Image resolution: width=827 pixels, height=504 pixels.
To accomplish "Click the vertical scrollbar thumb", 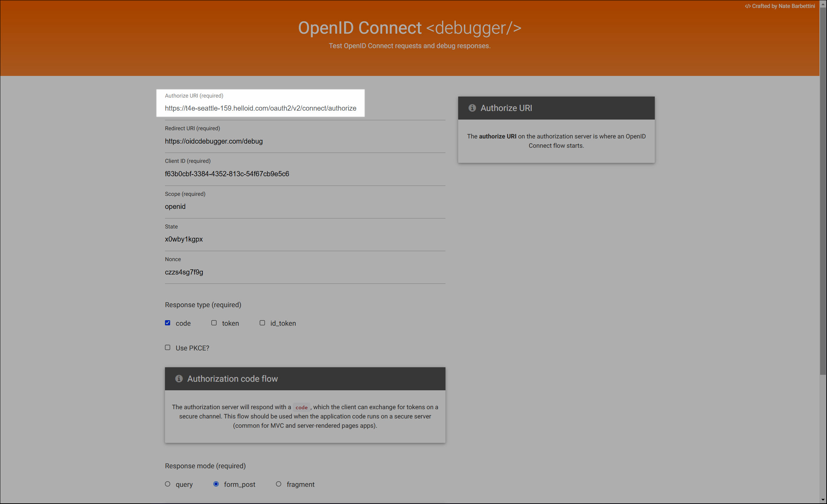I will pos(823,191).
